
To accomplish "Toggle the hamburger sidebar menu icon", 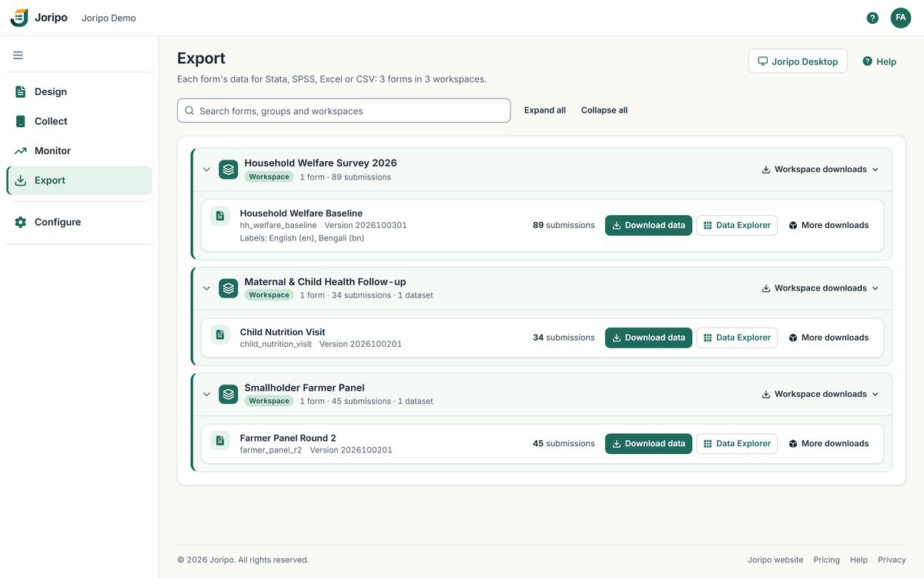I will pyautogui.click(x=18, y=55).
